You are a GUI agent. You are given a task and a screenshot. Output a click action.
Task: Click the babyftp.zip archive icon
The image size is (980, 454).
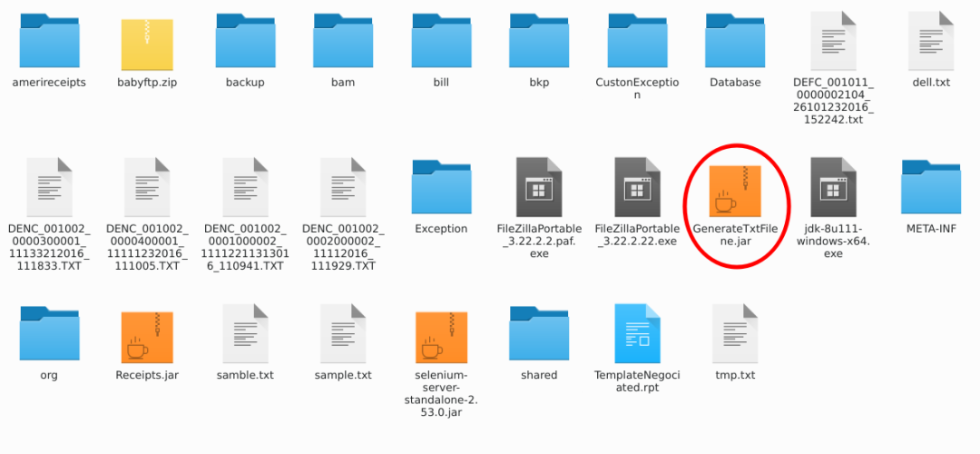[x=147, y=44]
